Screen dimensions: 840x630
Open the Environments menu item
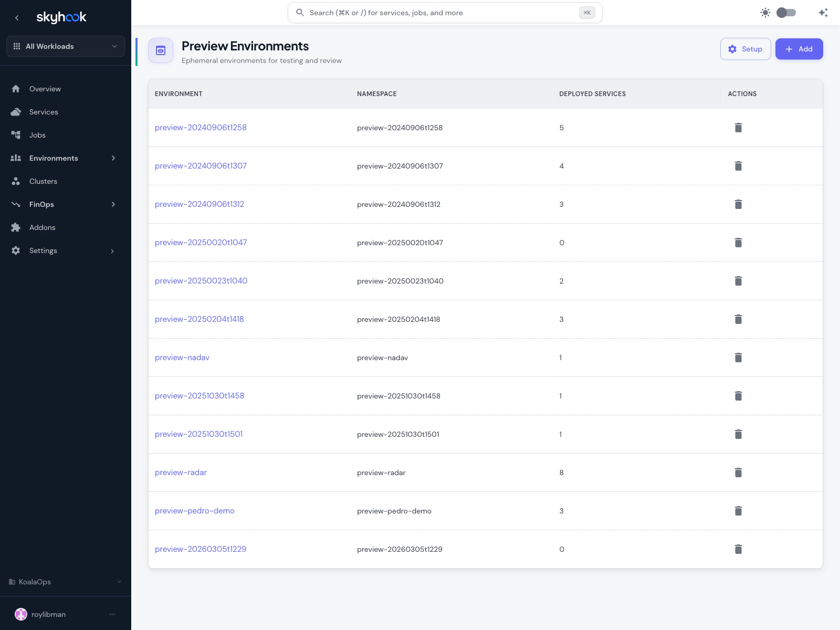tap(54, 158)
